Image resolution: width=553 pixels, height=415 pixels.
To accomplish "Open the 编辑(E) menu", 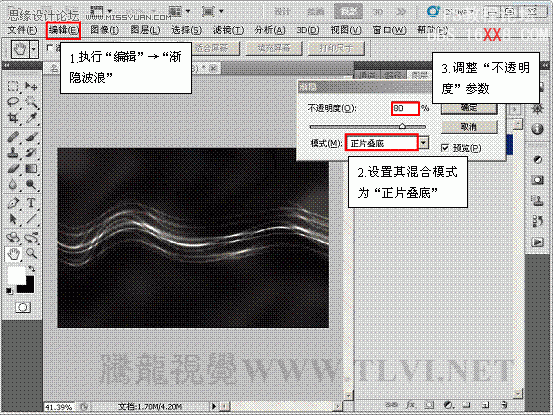I will 63,30.
